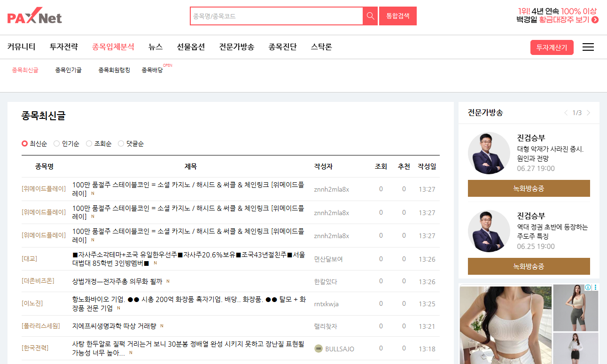This screenshot has height=364, width=607.
Task: Open the 종목진단 menu
Action: pyautogui.click(x=283, y=47)
